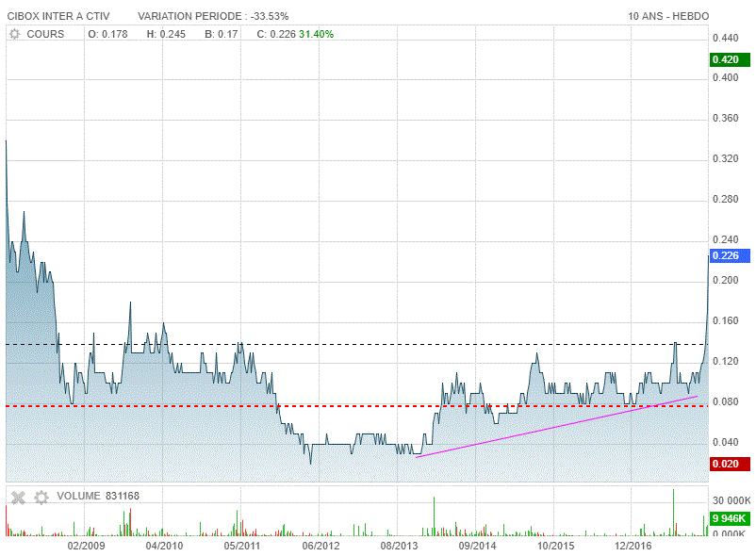Click the O: 0.178 opening value
The image size is (756, 556).
[x=108, y=34]
